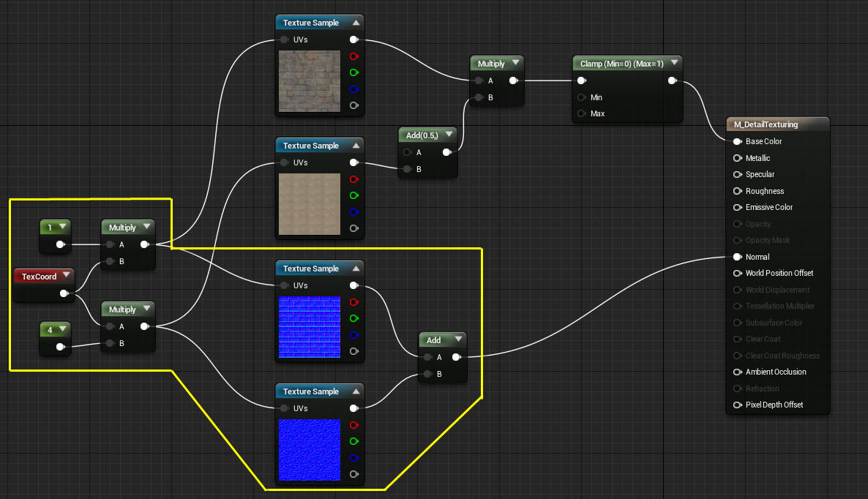Click the Roughness input pin on M_DetailTexturing
This screenshot has width=868, height=499.
coord(738,191)
